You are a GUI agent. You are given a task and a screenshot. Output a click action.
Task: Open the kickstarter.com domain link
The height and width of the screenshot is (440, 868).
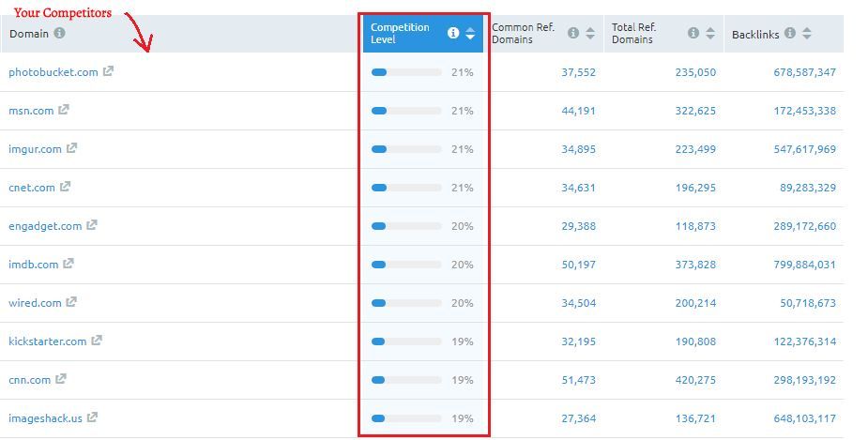48,341
